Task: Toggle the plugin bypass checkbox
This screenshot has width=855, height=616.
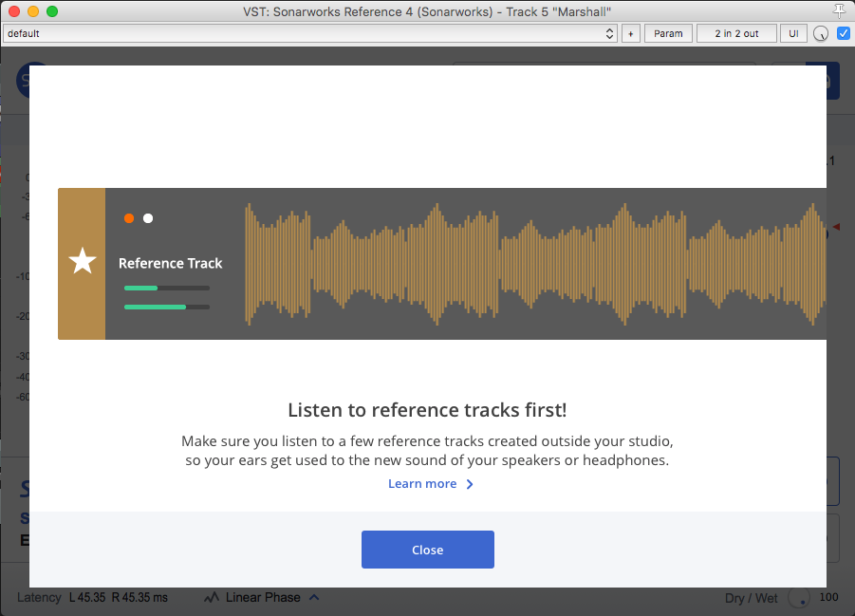Action: [x=843, y=33]
